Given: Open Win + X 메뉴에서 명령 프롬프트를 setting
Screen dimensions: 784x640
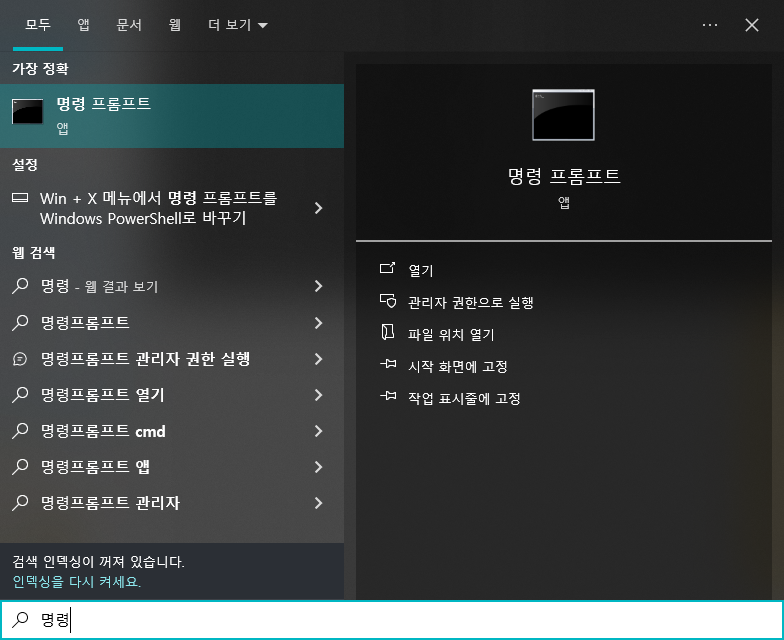Looking at the screenshot, I should pyautogui.click(x=172, y=208).
